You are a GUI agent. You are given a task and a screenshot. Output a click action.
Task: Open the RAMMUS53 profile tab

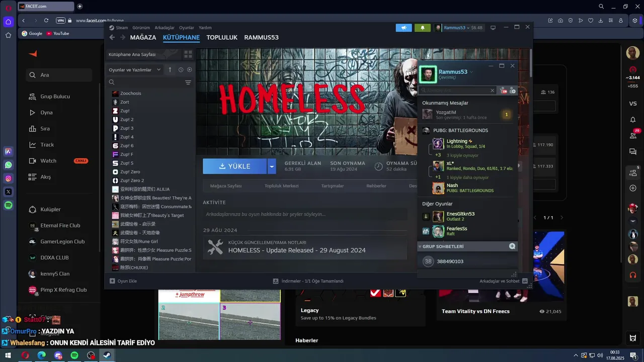pyautogui.click(x=261, y=38)
